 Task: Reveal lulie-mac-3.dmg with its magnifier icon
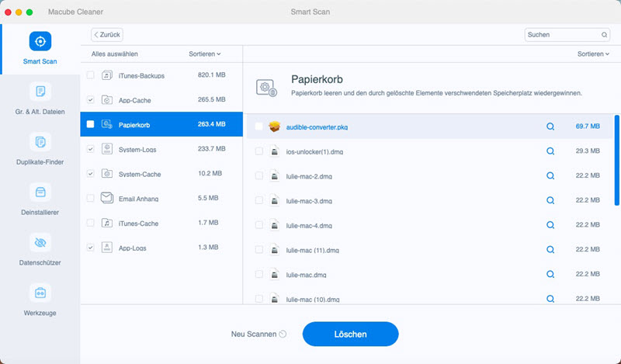click(550, 200)
